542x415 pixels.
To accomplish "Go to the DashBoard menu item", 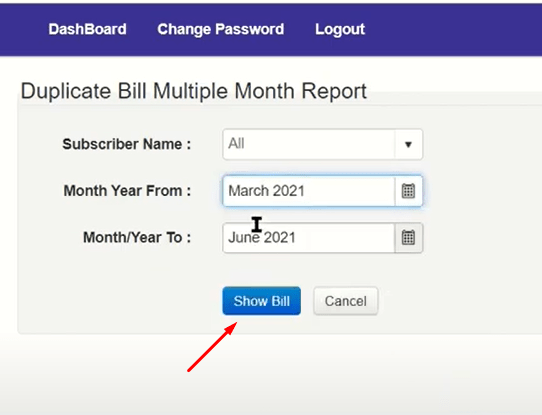I will point(87,29).
